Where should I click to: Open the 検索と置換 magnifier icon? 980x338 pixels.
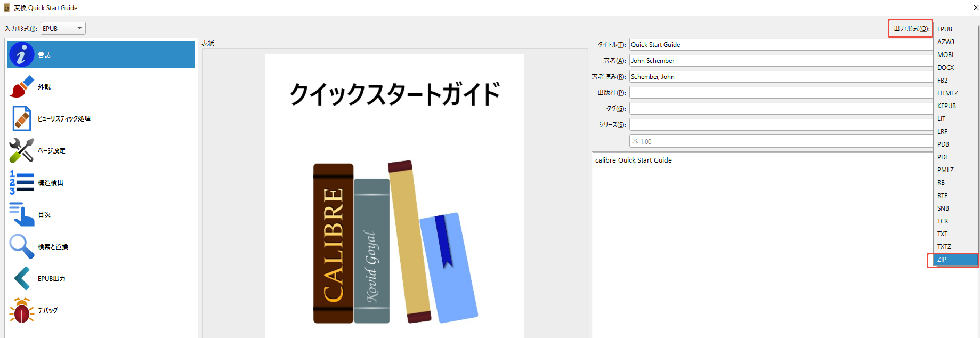[x=22, y=246]
